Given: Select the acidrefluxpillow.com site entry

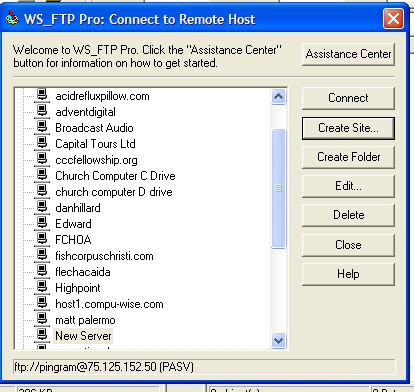Looking at the screenshot, I should pyautogui.click(x=102, y=96).
